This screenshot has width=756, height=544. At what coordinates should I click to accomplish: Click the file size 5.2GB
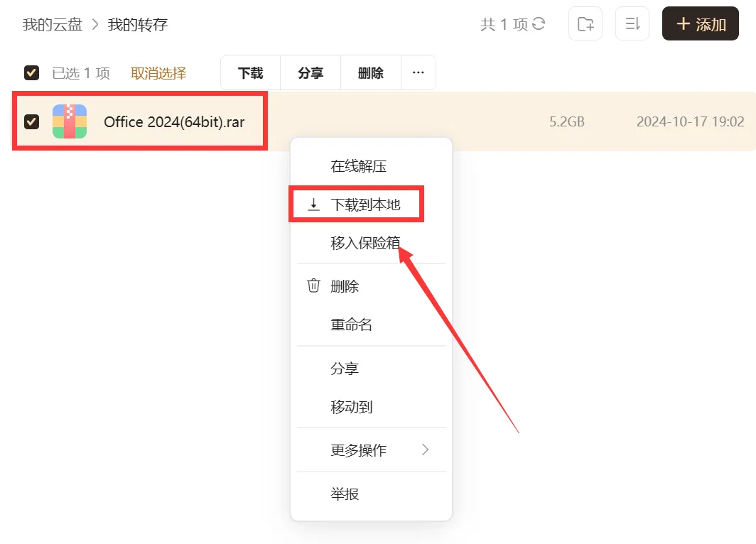tap(567, 121)
